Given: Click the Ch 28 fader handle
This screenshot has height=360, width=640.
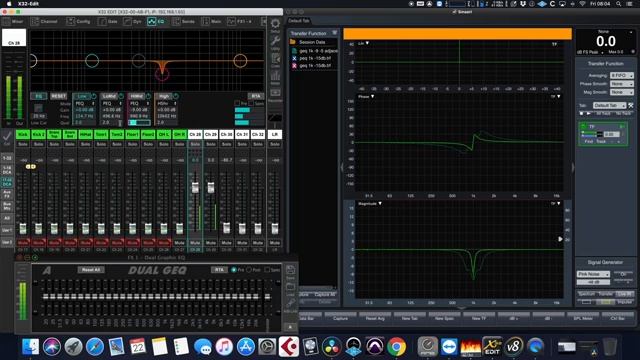Looking at the screenshot, I should 195,187.
